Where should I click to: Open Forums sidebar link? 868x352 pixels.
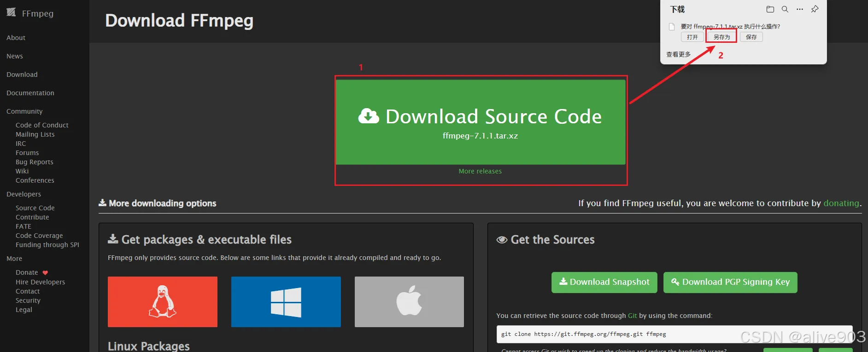(x=27, y=153)
